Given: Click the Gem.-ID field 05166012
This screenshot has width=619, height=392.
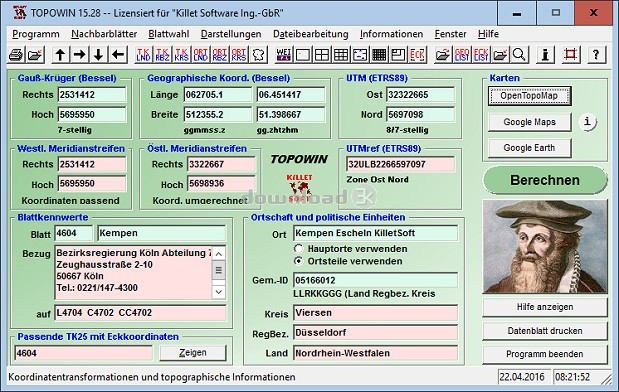Looking at the screenshot, I should pyautogui.click(x=375, y=280).
